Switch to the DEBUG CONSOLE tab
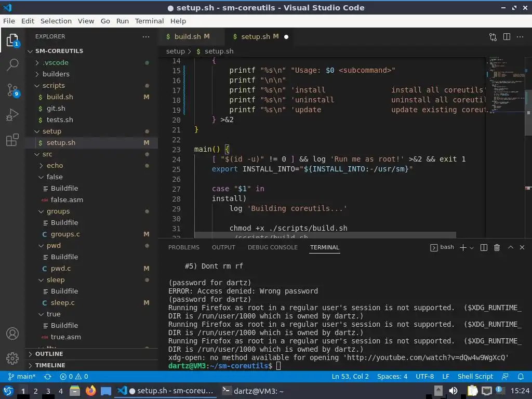The width and height of the screenshot is (532, 399). click(x=272, y=247)
